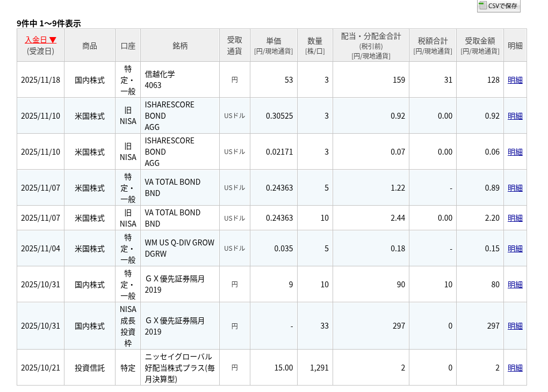Image resolution: width=548 pixels, height=392 pixels.
Task: Select the 信越化学 4063 name cell
Action: 160,79
